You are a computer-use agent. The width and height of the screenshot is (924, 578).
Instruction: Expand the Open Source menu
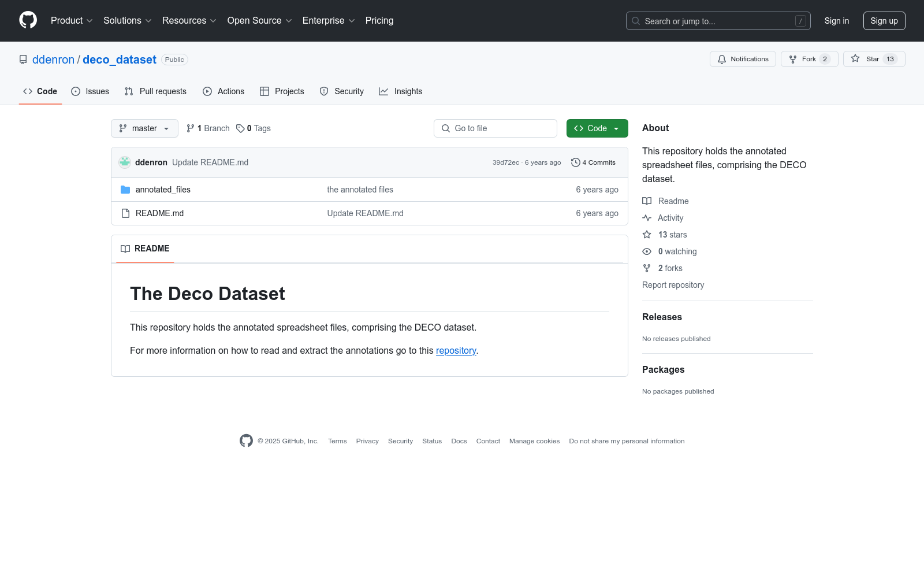tap(260, 20)
